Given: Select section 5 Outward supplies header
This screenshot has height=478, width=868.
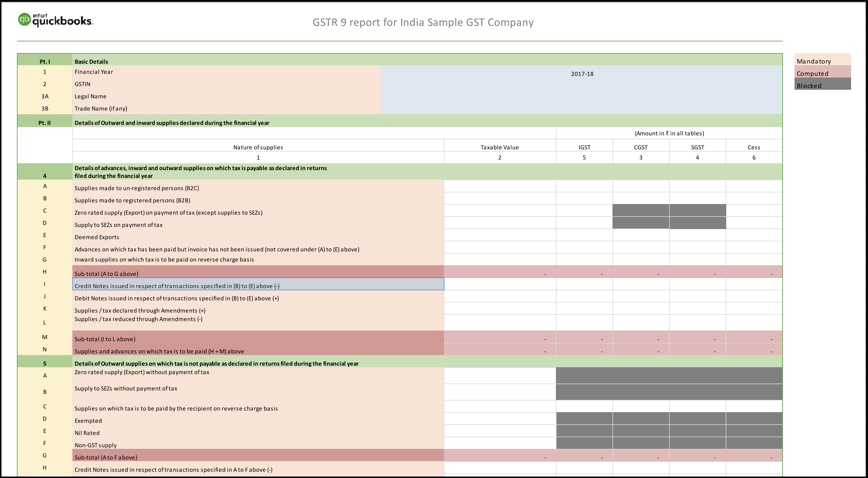Looking at the screenshot, I should [x=427, y=361].
